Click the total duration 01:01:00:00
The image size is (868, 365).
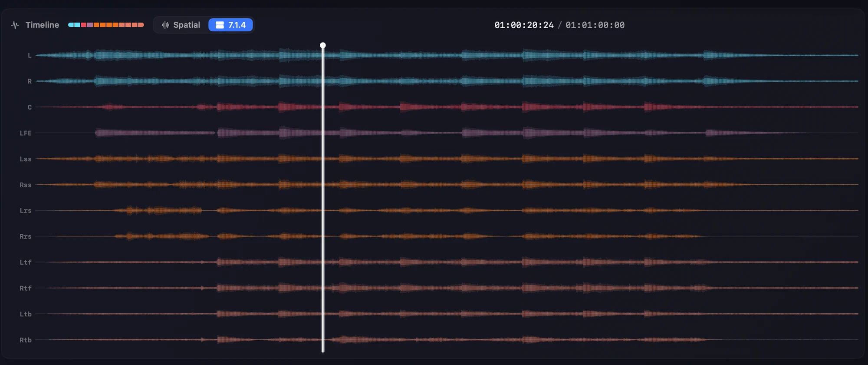[595, 25]
